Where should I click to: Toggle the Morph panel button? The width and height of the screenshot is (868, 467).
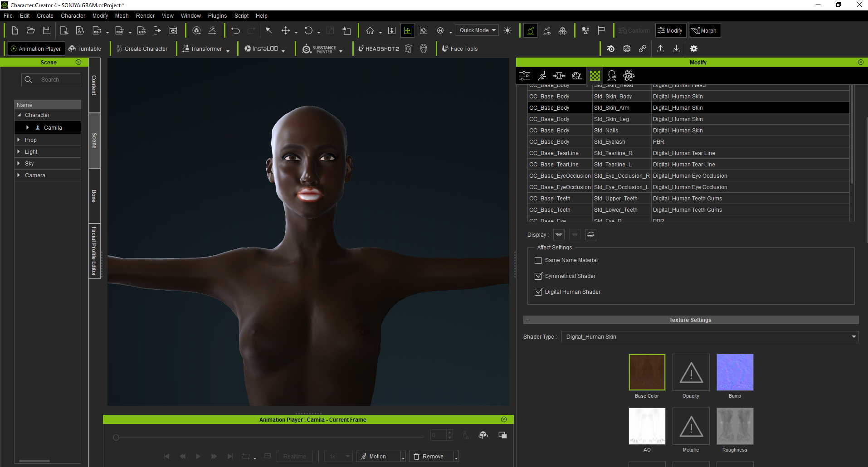coord(705,30)
